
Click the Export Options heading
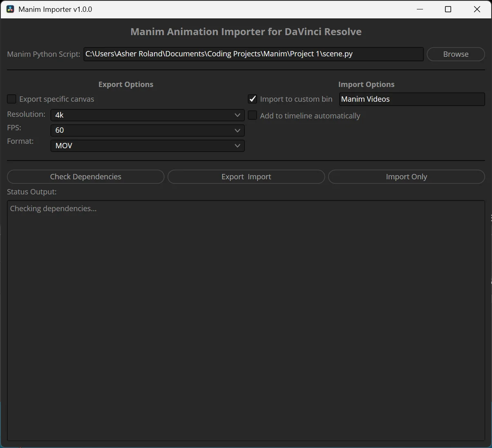[126, 85]
